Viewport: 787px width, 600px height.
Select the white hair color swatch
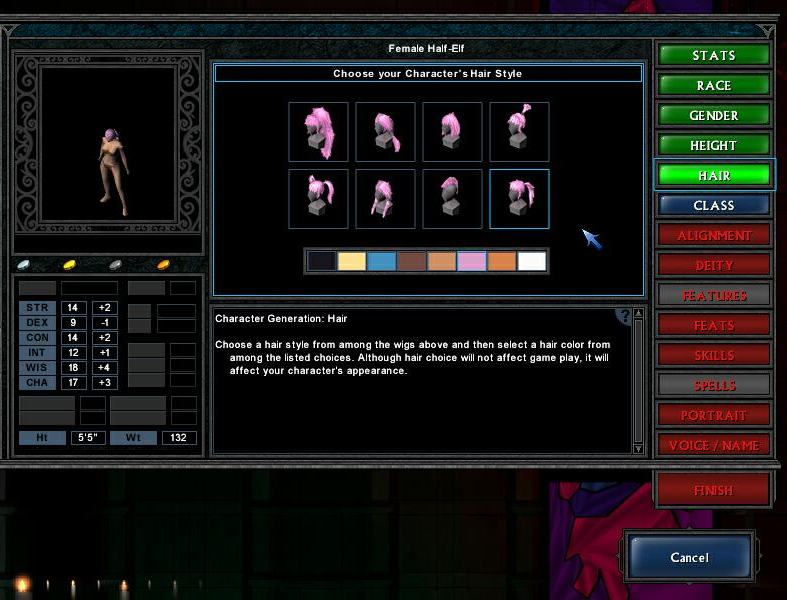(x=532, y=261)
